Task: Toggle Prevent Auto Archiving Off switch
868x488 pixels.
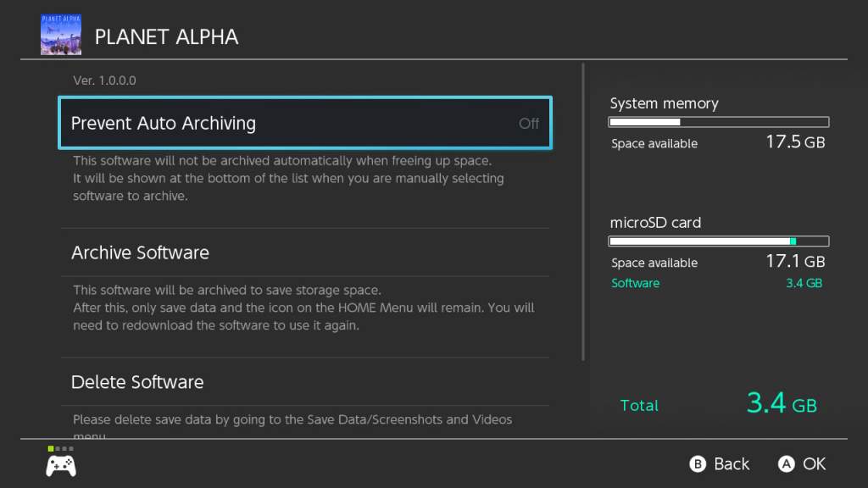Action: [529, 124]
